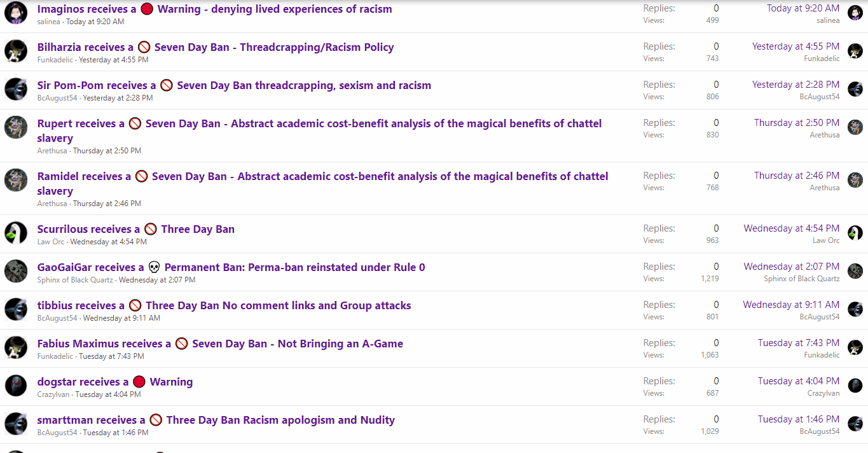
Task: Click thread starter name BcAugust54 under Sir Pom-Pom title
Action: 57,98
